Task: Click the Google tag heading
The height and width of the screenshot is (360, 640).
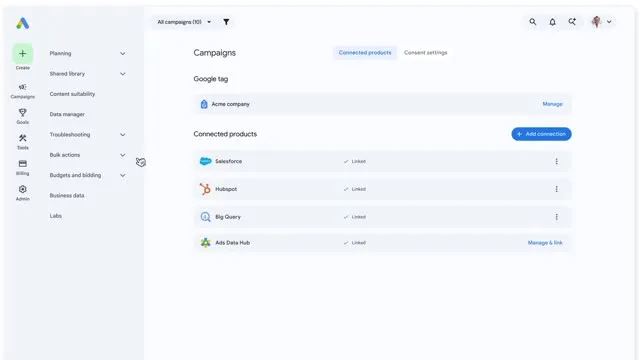Action: click(x=211, y=79)
